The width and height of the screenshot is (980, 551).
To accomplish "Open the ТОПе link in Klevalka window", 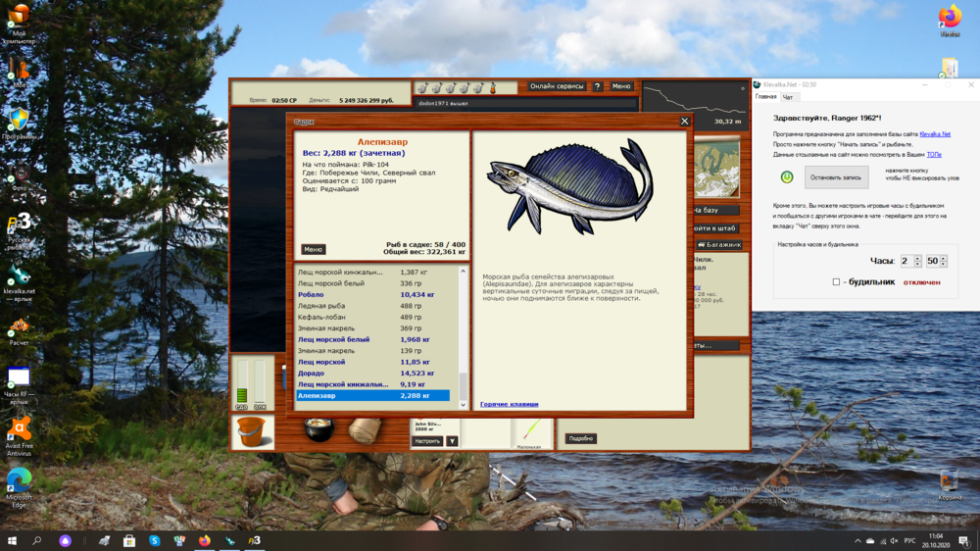I will point(934,155).
